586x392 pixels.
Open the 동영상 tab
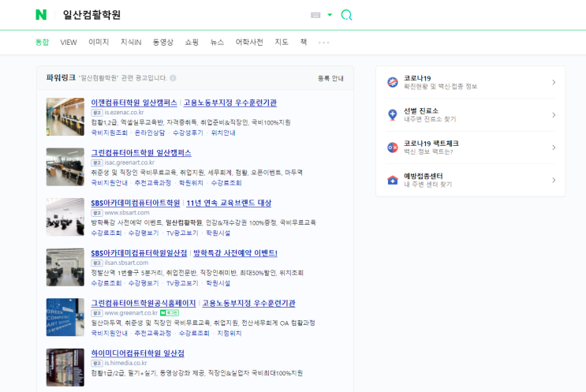[163, 43]
